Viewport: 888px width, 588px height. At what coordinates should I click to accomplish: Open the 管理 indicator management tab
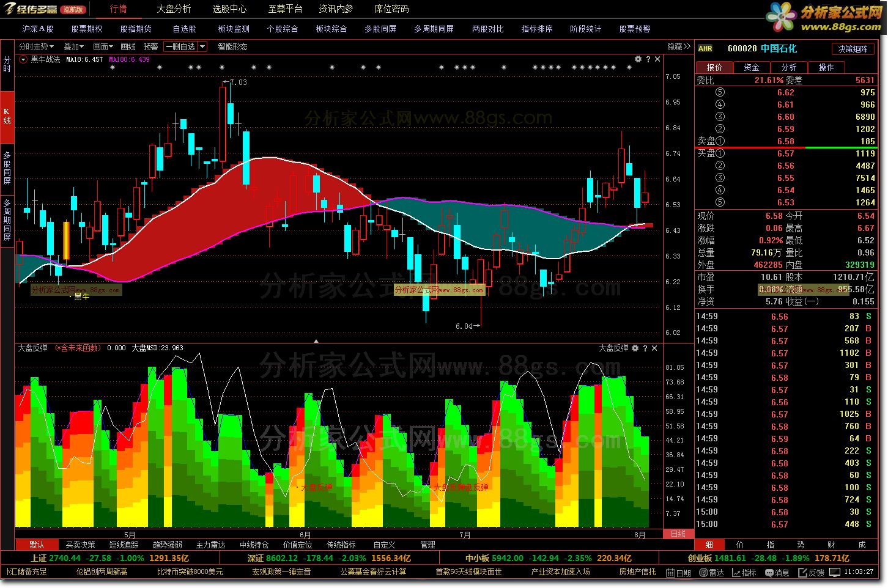point(428,545)
